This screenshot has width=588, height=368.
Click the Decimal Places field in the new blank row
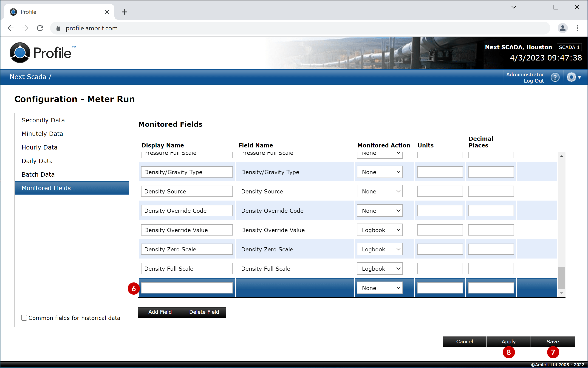tap(491, 288)
